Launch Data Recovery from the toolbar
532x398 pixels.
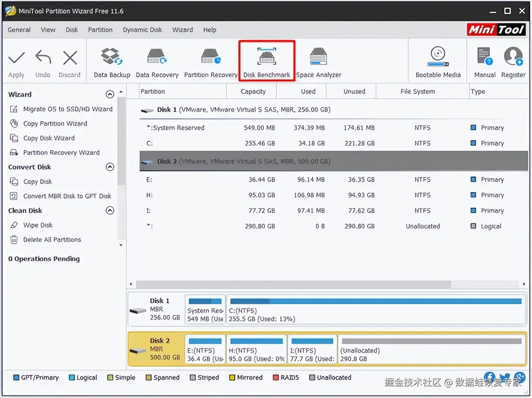pyautogui.click(x=157, y=63)
